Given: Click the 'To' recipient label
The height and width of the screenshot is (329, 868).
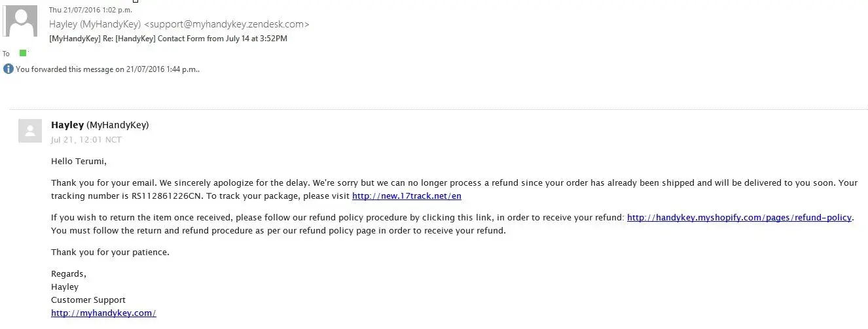Looking at the screenshot, I should [7, 54].
